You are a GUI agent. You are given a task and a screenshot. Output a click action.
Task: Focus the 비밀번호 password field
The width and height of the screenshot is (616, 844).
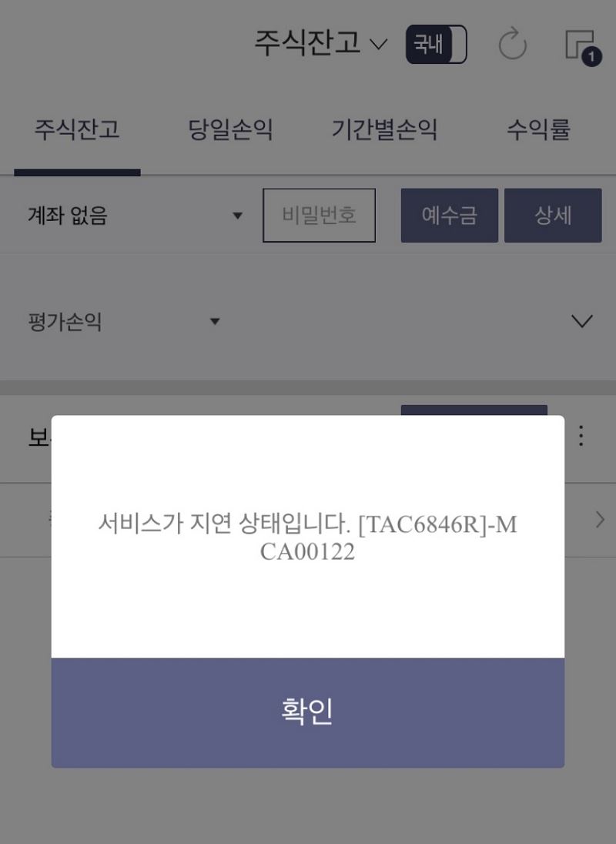tap(319, 216)
